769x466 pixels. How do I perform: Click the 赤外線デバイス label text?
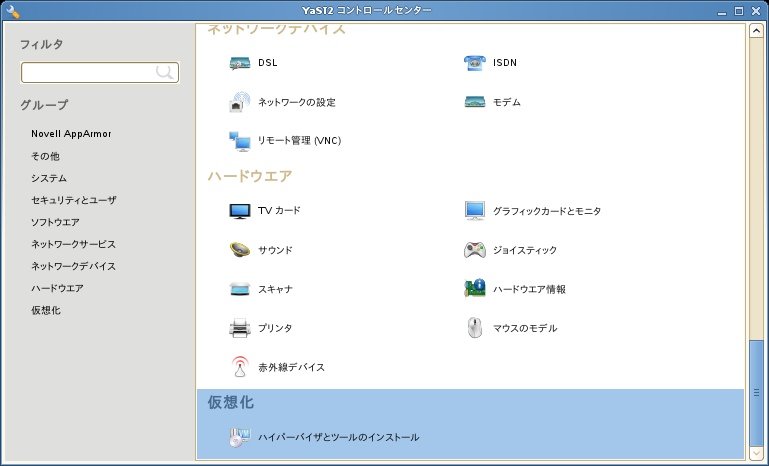pyautogui.click(x=291, y=367)
